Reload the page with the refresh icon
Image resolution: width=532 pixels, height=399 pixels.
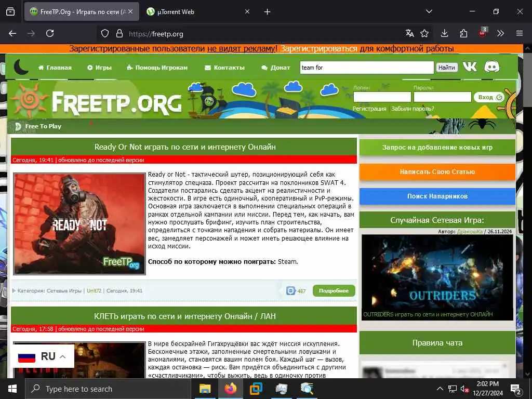50,33
